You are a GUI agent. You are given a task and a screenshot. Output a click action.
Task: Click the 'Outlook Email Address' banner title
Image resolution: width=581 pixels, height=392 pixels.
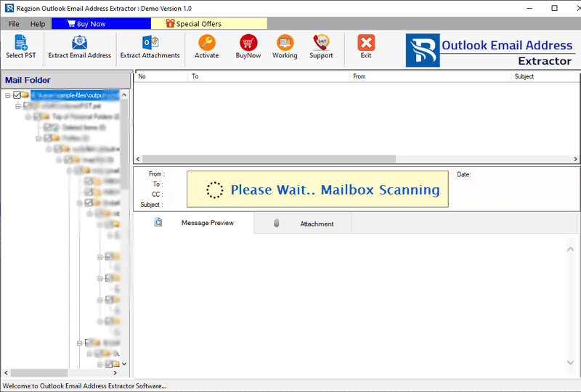pyautogui.click(x=507, y=45)
